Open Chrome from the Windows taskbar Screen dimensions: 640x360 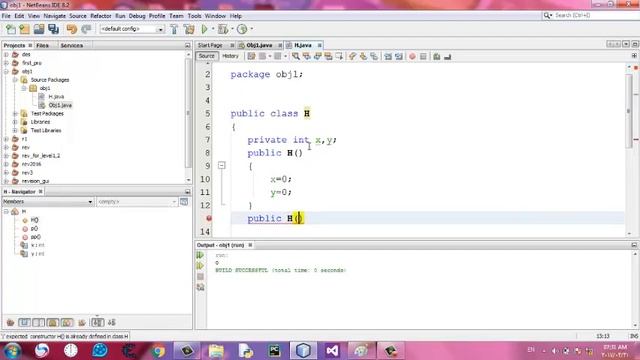pyautogui.click(x=159, y=351)
